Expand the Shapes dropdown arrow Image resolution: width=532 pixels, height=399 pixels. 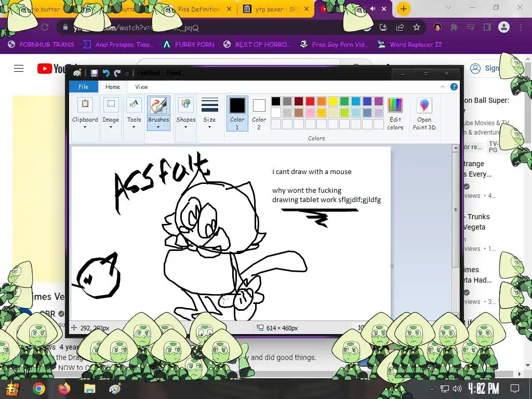(185, 127)
